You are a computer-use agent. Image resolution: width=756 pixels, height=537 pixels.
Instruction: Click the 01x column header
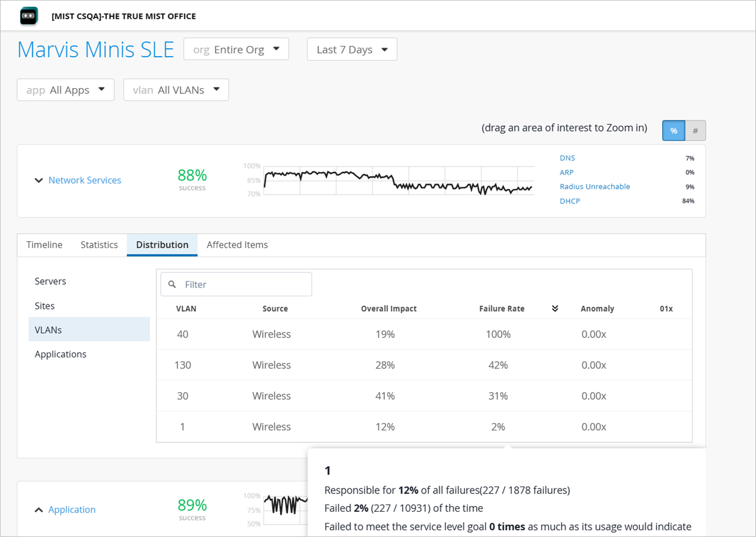(666, 308)
